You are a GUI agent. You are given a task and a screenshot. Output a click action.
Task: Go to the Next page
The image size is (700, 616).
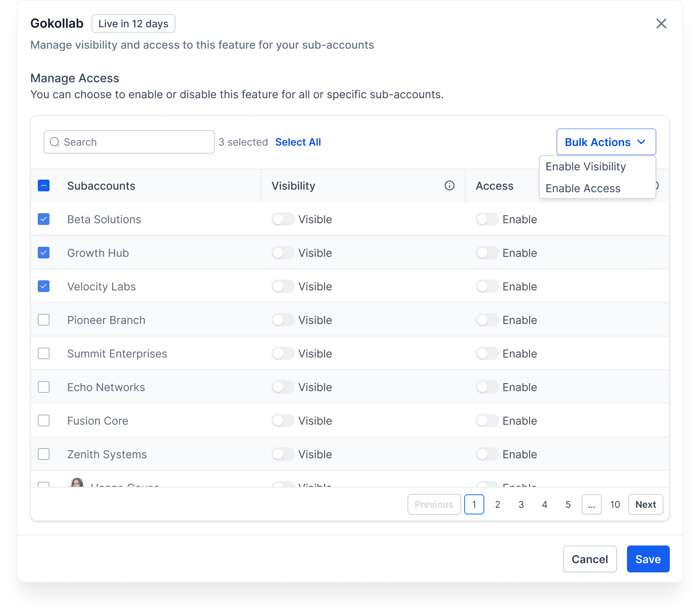(645, 504)
